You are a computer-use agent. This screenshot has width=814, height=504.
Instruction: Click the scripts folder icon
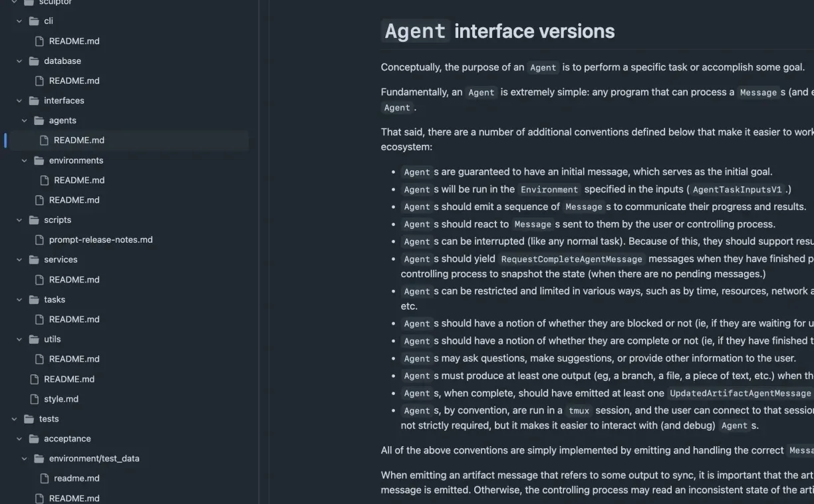pyautogui.click(x=34, y=220)
